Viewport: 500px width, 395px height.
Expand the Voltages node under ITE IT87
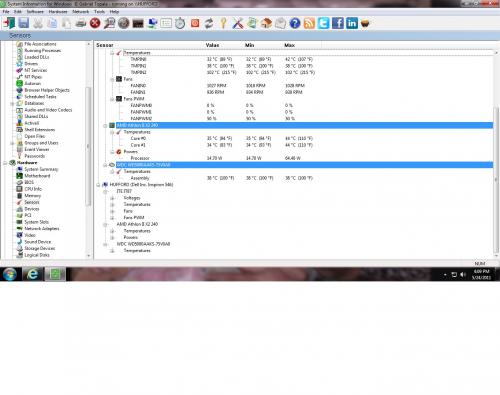click(112, 198)
